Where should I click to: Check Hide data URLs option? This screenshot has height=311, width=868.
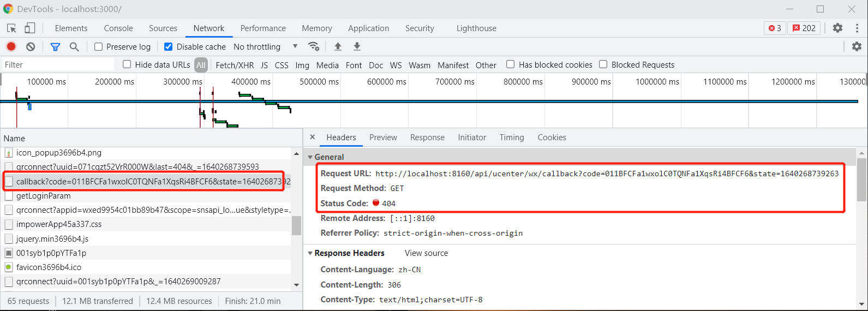(x=127, y=64)
